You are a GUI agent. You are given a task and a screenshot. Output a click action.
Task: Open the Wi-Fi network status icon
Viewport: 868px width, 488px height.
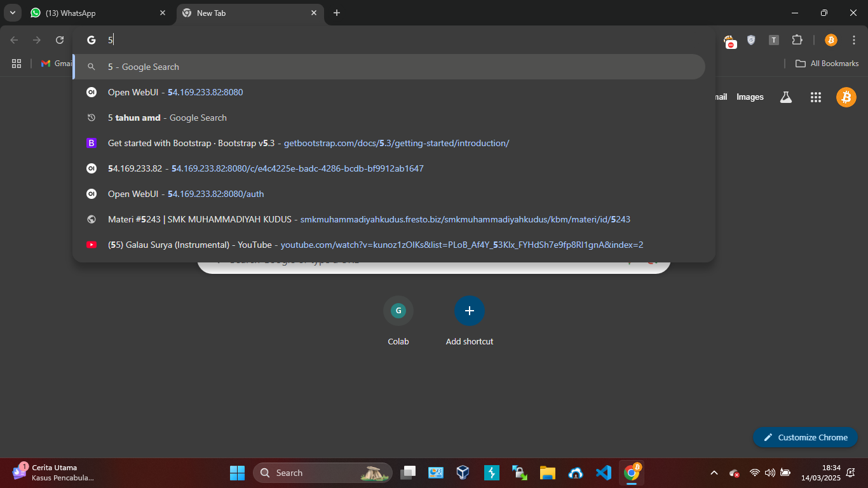tap(755, 473)
